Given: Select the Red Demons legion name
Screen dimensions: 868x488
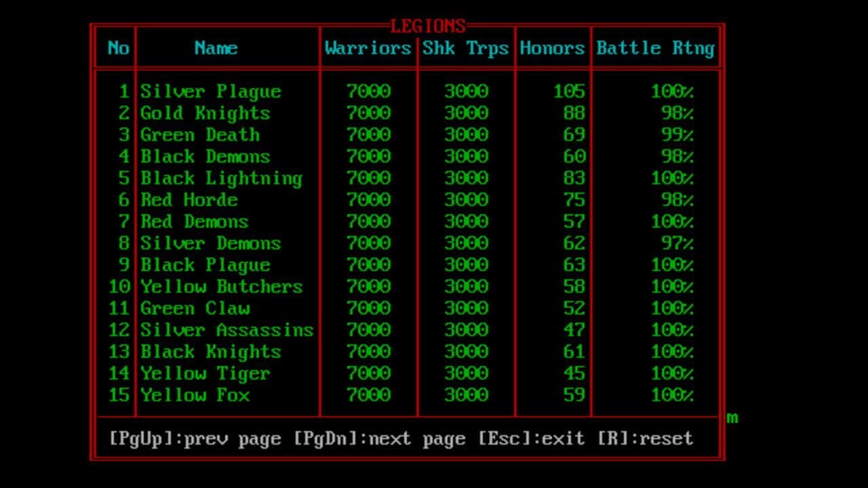Looking at the screenshot, I should 195,222.
